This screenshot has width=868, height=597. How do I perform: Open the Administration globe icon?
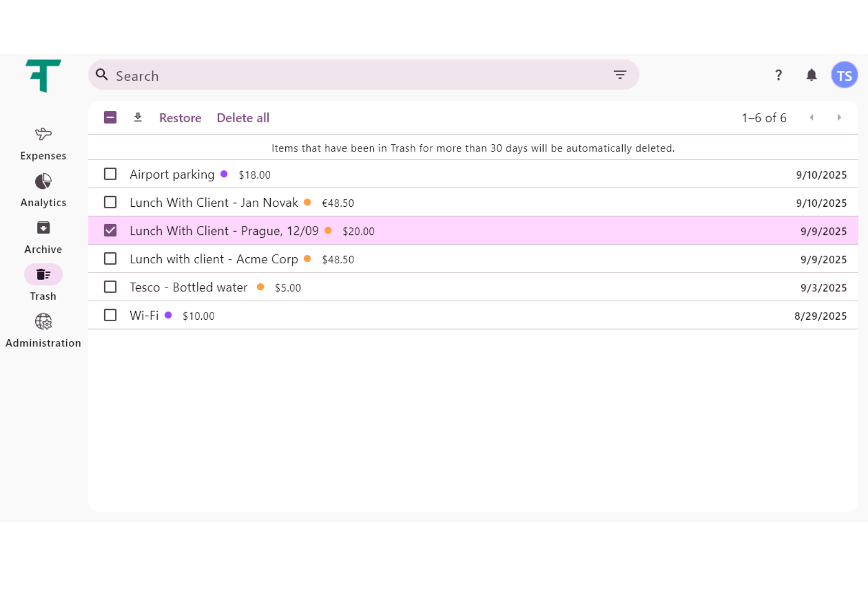[x=43, y=322]
